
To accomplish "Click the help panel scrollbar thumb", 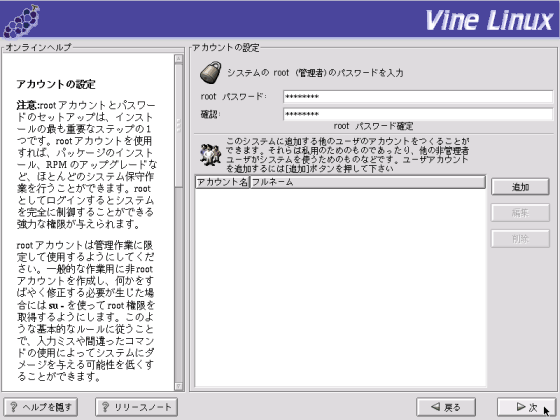I will pyautogui.click(x=179, y=126).
